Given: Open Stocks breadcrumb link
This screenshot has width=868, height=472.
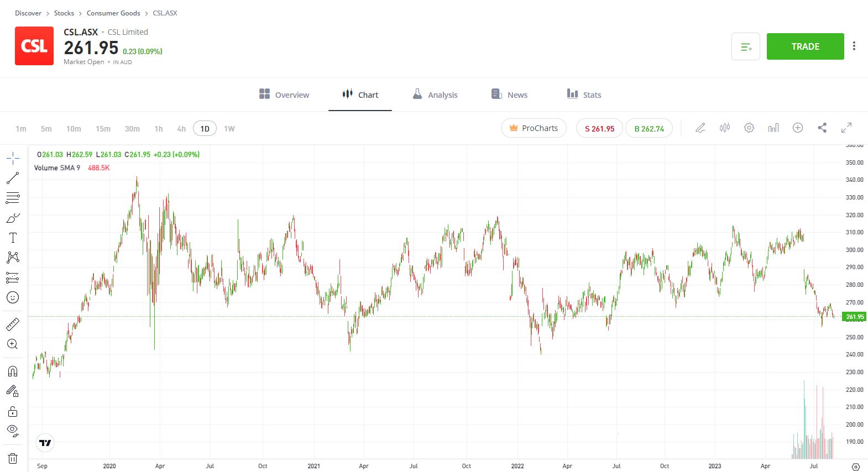Looking at the screenshot, I should (64, 13).
